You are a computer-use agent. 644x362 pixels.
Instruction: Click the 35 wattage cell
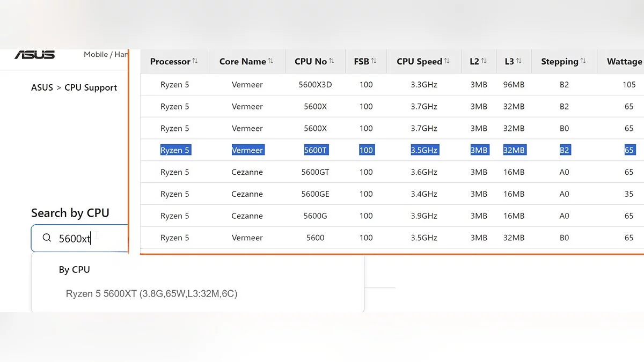coord(629,194)
